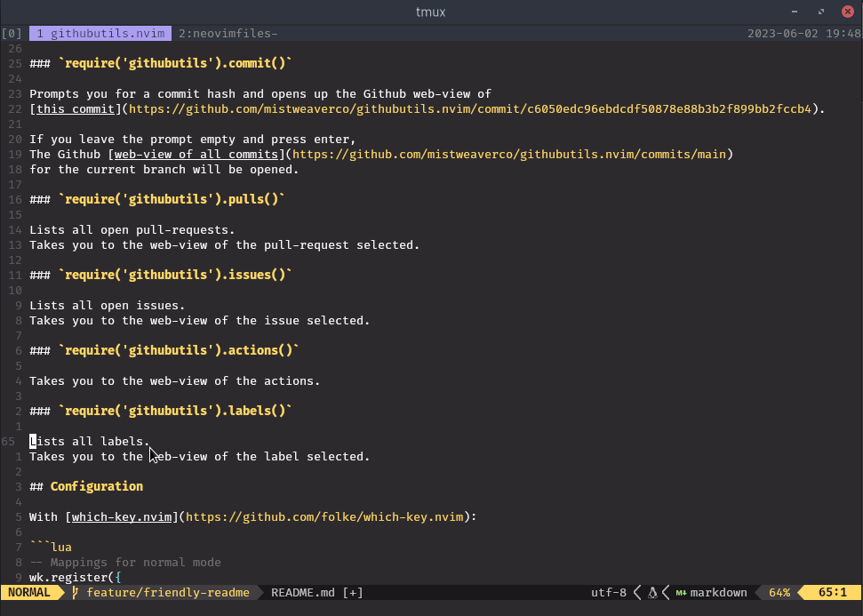
Task: Click line 'If you leave the prompt empty'
Action: point(193,140)
